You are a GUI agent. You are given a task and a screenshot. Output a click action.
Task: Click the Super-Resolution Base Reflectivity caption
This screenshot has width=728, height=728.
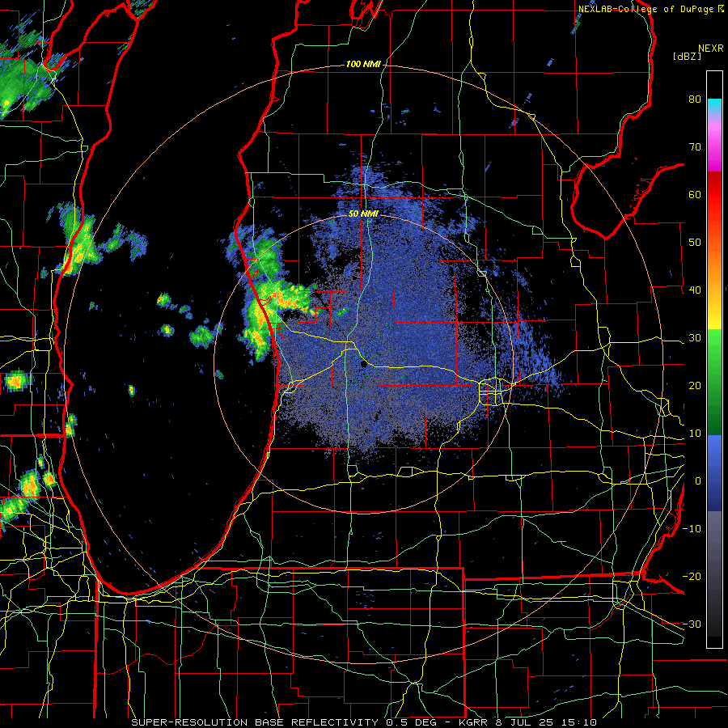363,722
